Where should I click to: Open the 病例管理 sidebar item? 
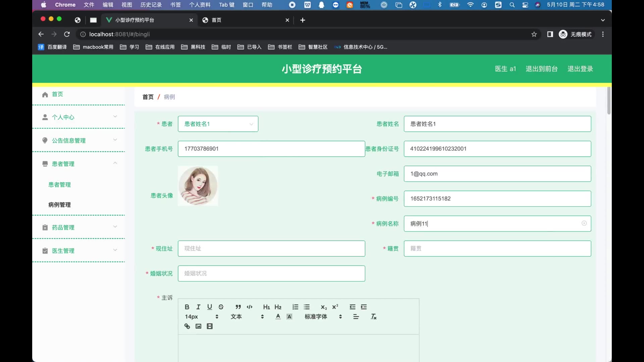coord(60,205)
